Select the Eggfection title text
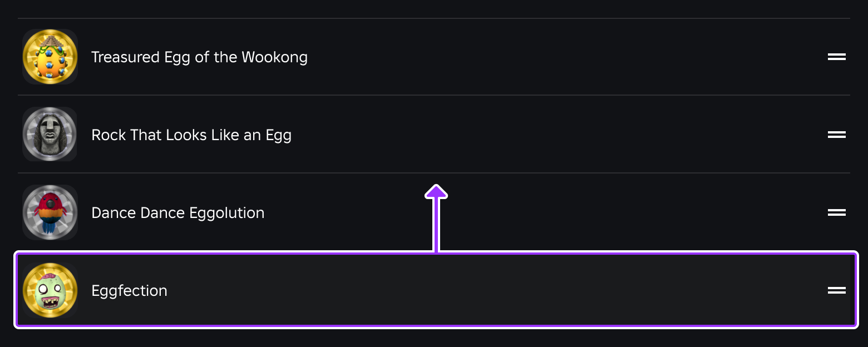This screenshot has width=868, height=347. (x=129, y=291)
